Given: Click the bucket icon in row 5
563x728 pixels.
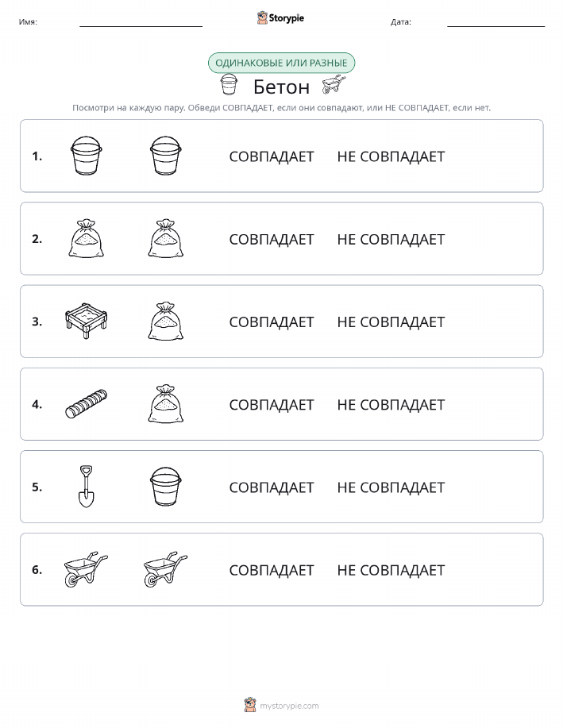Looking at the screenshot, I should [166, 486].
